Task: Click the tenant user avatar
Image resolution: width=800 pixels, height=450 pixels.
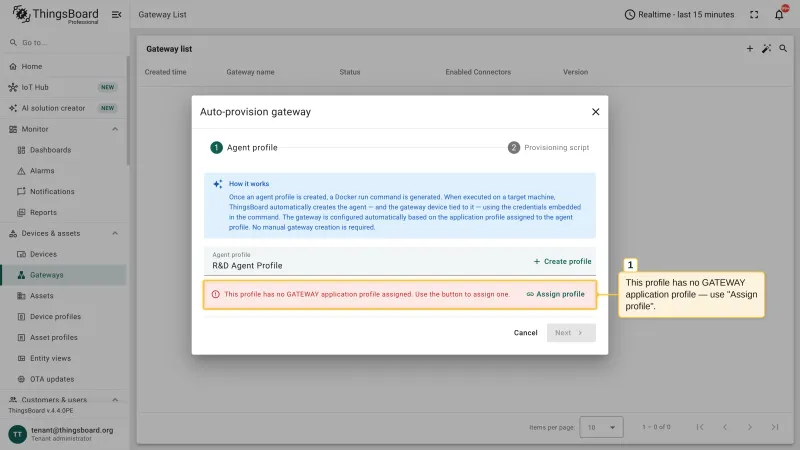Action: (17, 434)
